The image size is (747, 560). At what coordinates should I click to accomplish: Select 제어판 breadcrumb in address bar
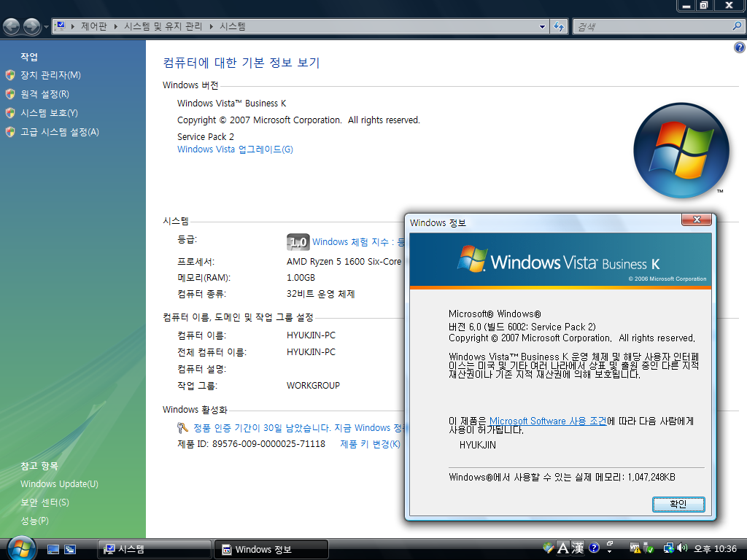pos(94,26)
